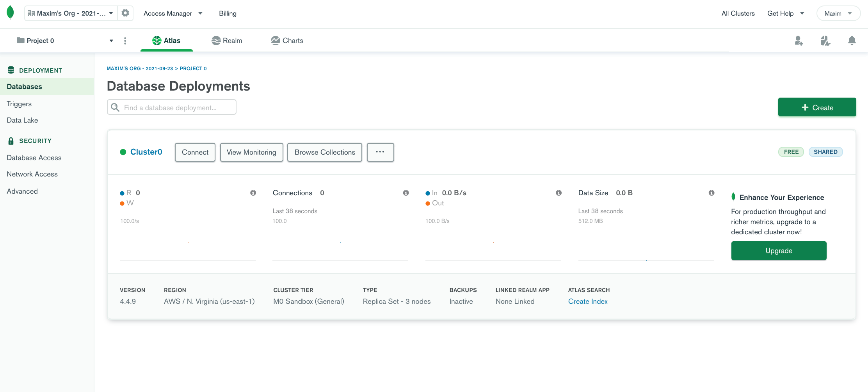Open the Billing page
The height and width of the screenshot is (392, 868).
tap(228, 13)
